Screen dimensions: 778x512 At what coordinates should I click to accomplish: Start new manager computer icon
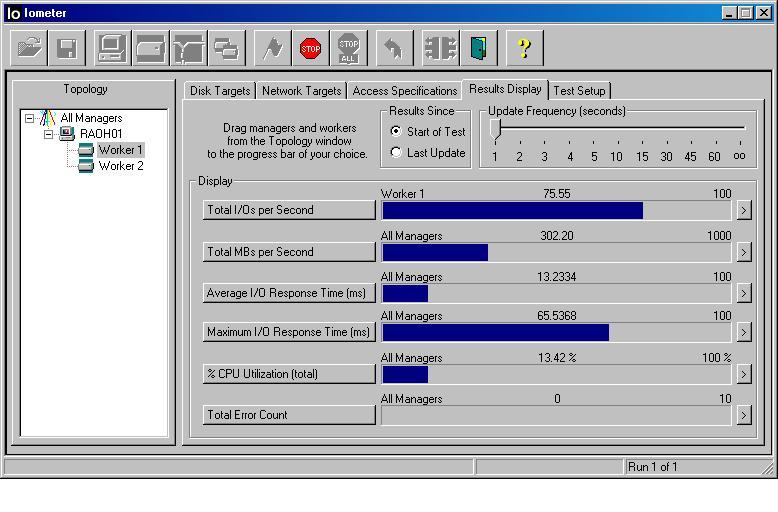113,48
